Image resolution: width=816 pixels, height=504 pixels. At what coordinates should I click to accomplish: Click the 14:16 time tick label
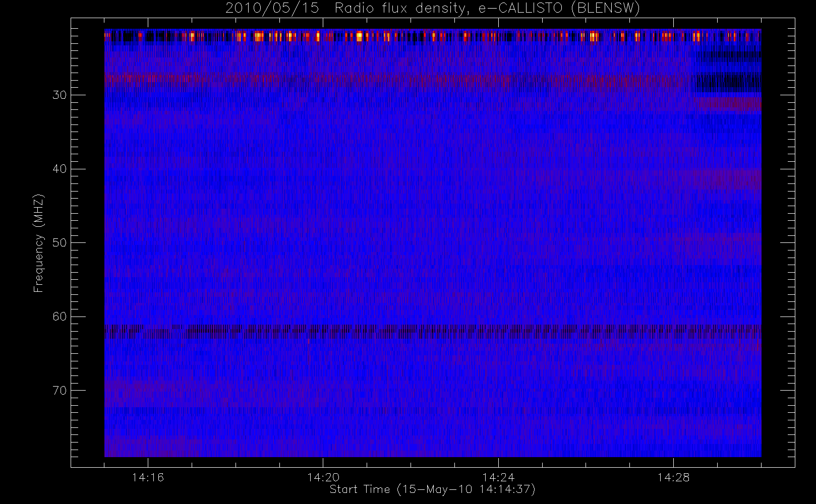tap(148, 477)
